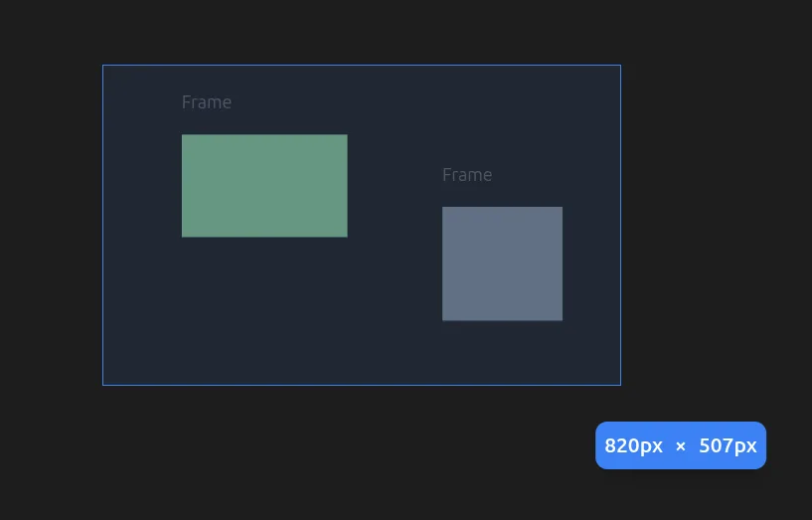Click middle of selection outline's top edge

tap(362, 66)
